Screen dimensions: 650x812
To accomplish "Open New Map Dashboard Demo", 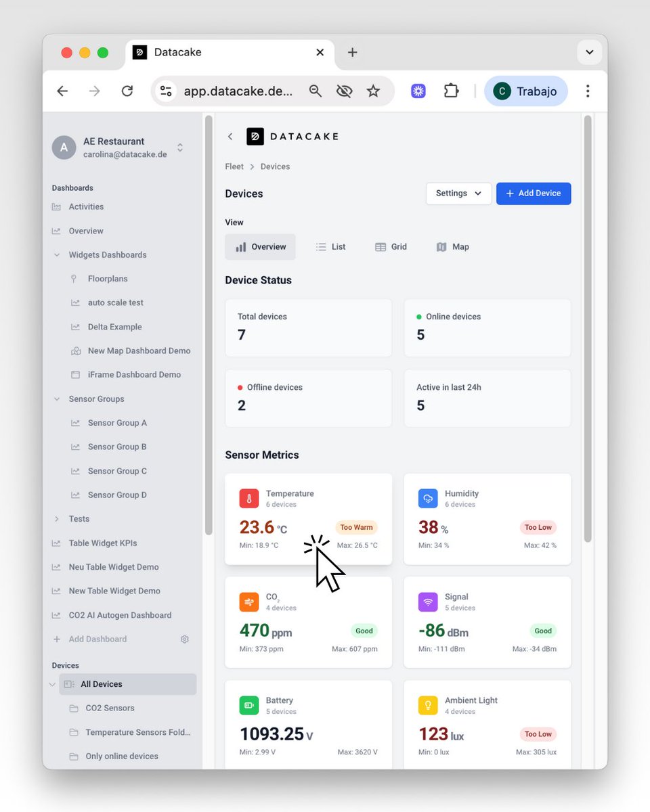I will pyautogui.click(x=139, y=351).
